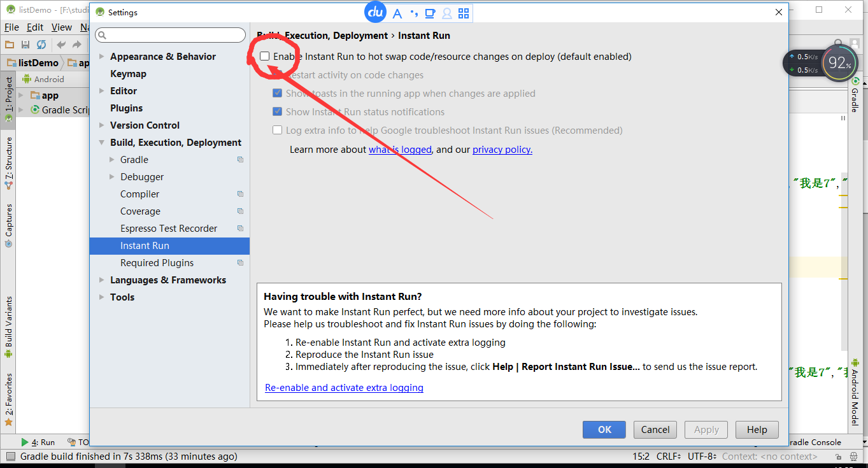Open the 'what is logged' link
This screenshot has height=468, width=868.
pyautogui.click(x=400, y=150)
